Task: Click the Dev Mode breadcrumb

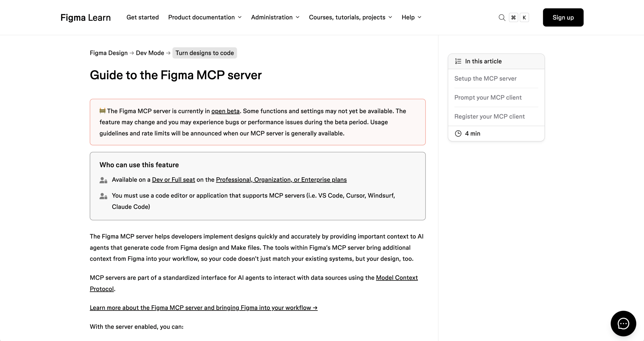Action: pyautogui.click(x=150, y=53)
